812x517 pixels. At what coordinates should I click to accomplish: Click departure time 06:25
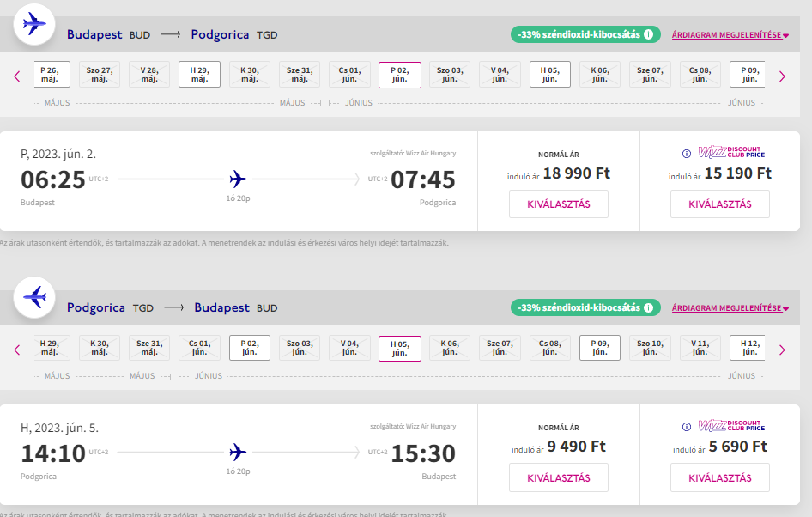[53, 179]
